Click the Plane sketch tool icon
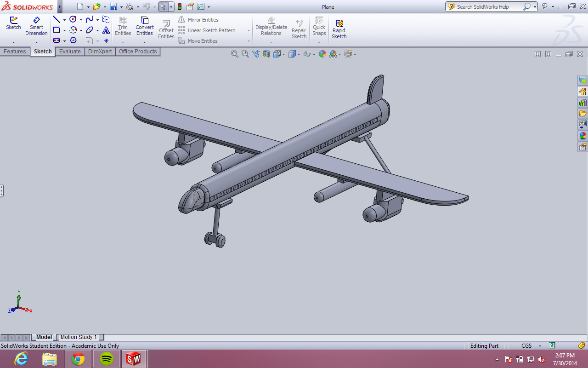 106,19
